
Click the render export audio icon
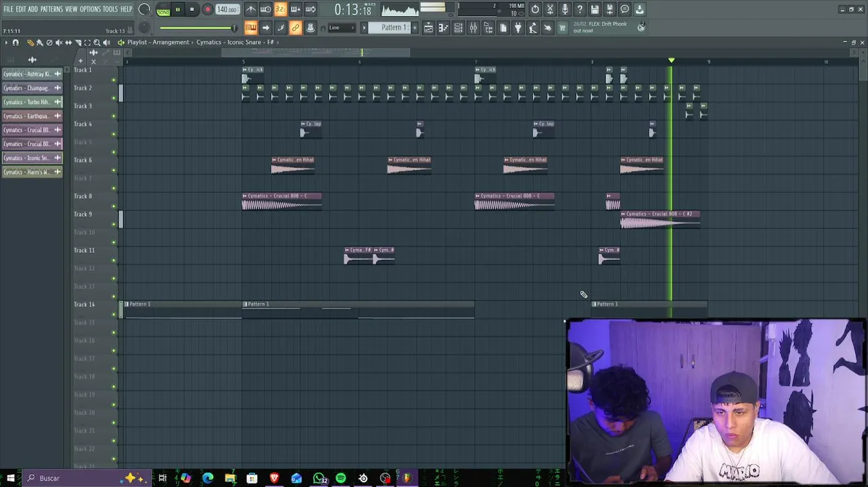(610, 9)
